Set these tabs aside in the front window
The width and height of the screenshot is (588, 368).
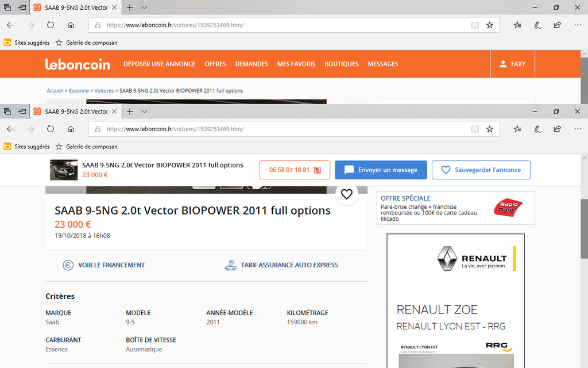22,112
